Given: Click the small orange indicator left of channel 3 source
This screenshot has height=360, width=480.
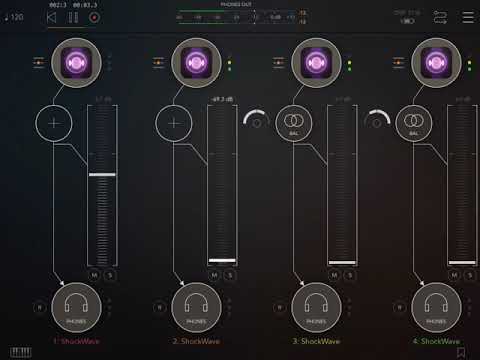Looking at the screenshot, I should click(x=279, y=63).
